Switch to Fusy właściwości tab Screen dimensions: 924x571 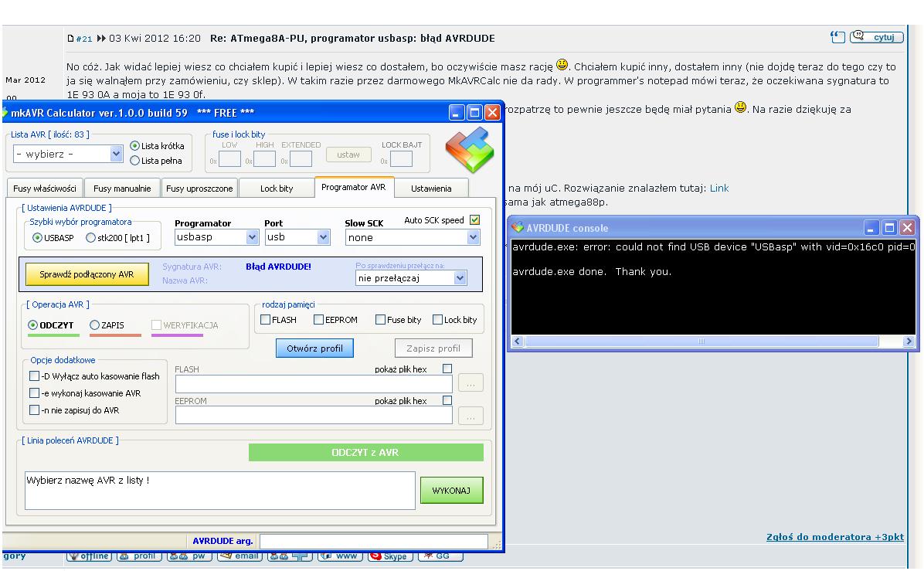click(45, 188)
